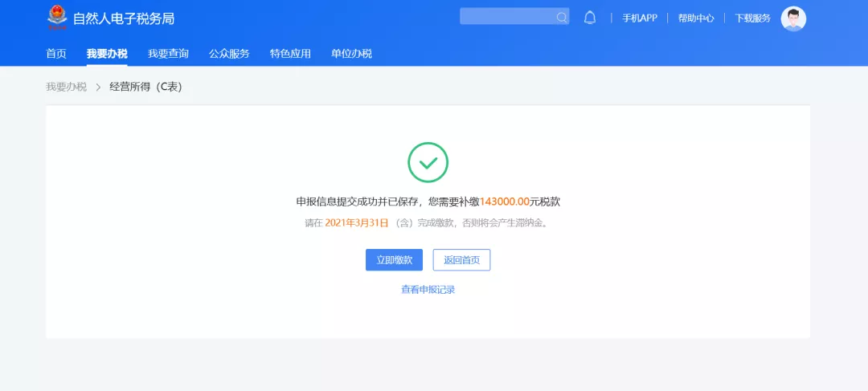Open the 公众服务 menu
The height and width of the screenshot is (391, 868).
(x=229, y=54)
